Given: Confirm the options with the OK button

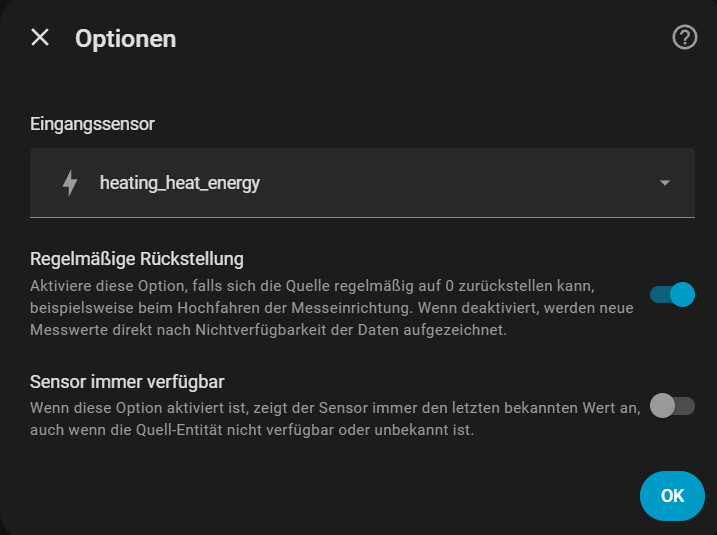Looking at the screenshot, I should [672, 495].
